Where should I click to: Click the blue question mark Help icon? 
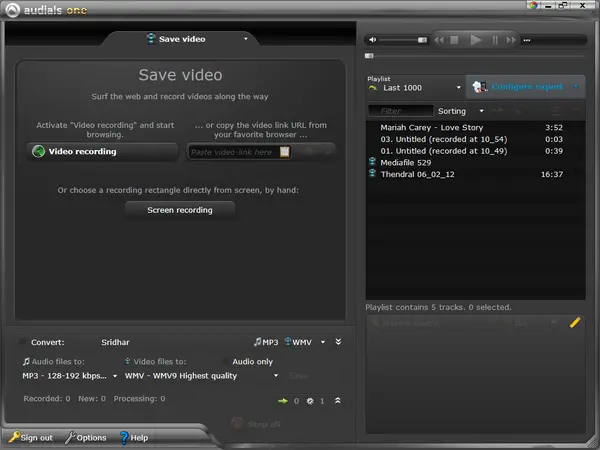pos(124,437)
